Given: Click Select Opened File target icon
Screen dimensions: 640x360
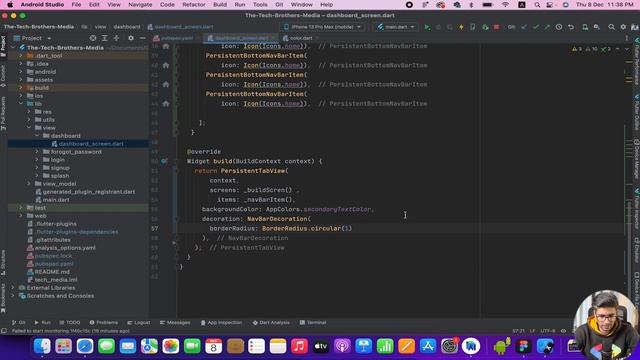Looking at the screenshot, I should click(93, 38).
